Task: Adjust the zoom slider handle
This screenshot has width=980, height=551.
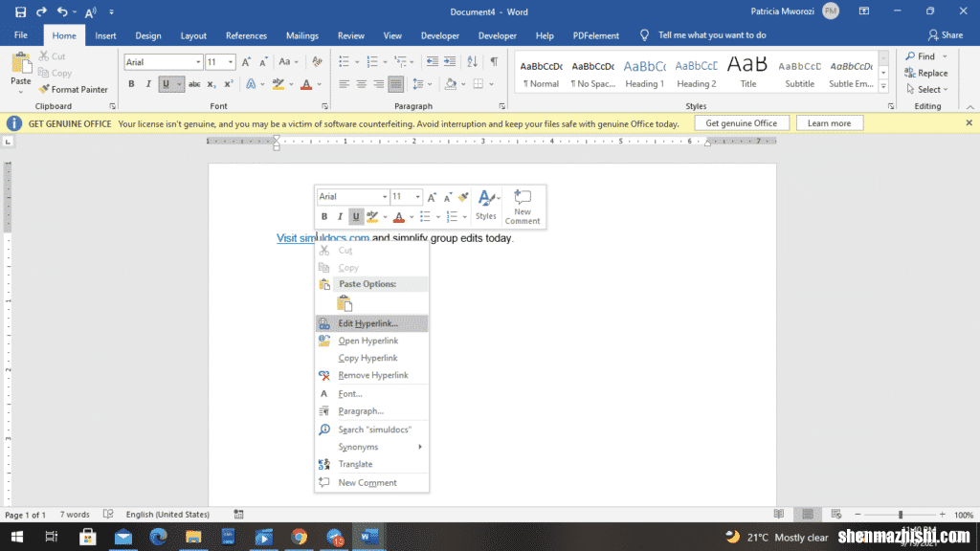Action: 901,514
